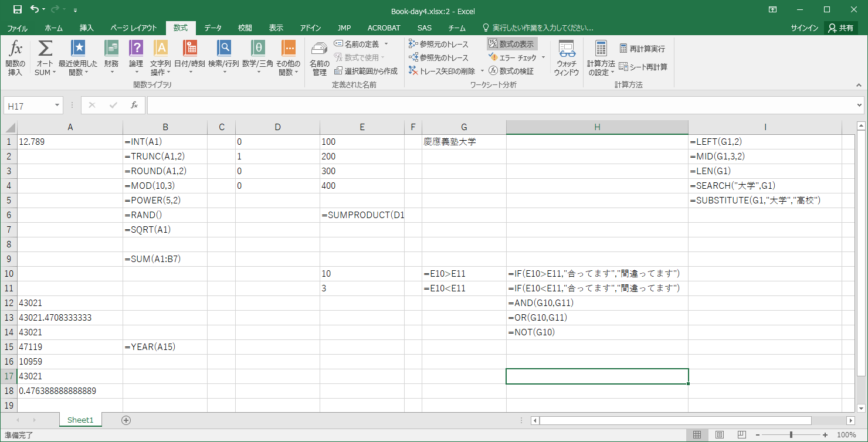The height and width of the screenshot is (442, 868).
Task: Click 参照元のトレース trace precedents
Action: (439, 44)
